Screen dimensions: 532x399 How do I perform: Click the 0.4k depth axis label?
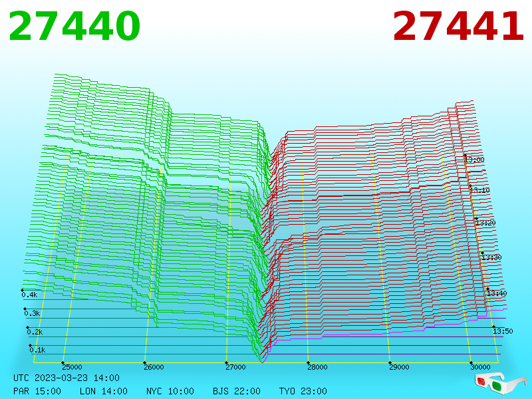coord(29,295)
